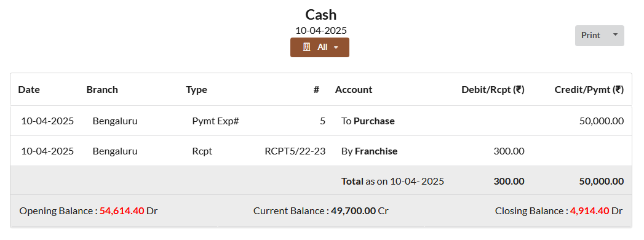Click the Type column header
The height and width of the screenshot is (240, 644).
point(196,90)
